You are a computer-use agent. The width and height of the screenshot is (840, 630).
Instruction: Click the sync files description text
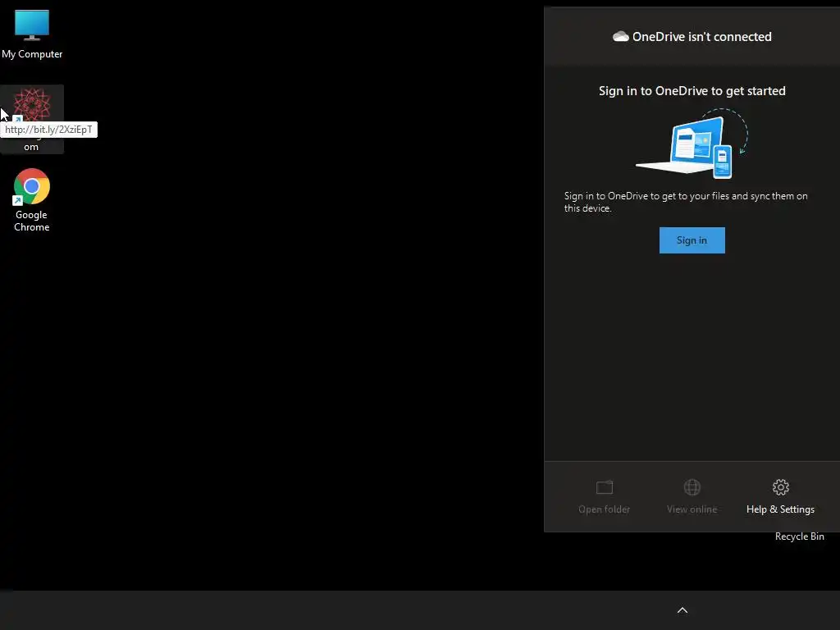(x=686, y=202)
